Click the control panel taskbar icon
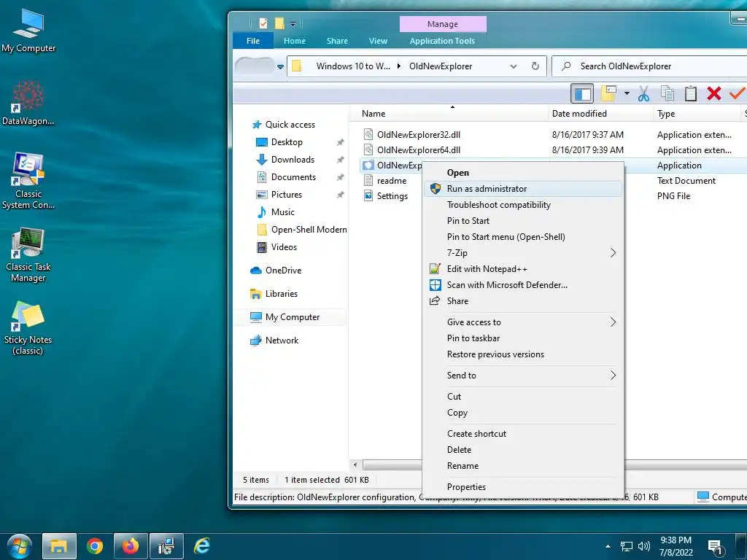Screen dimensions: 747x560 point(167,545)
